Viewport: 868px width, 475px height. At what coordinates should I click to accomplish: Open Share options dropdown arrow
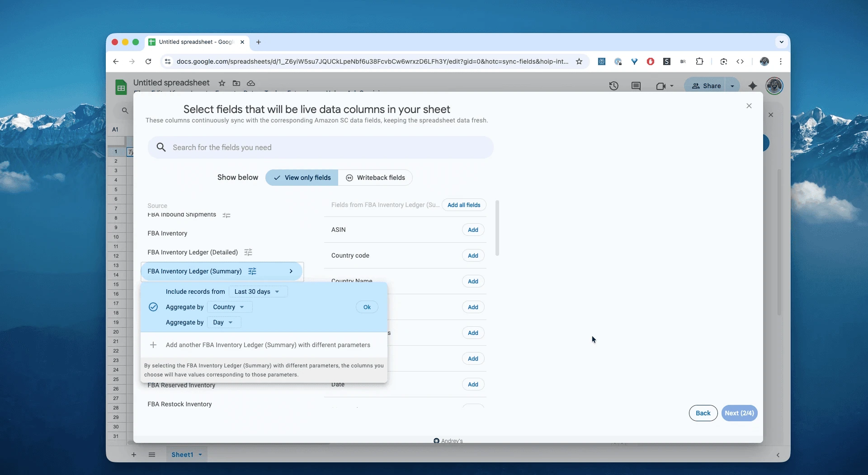(x=732, y=86)
